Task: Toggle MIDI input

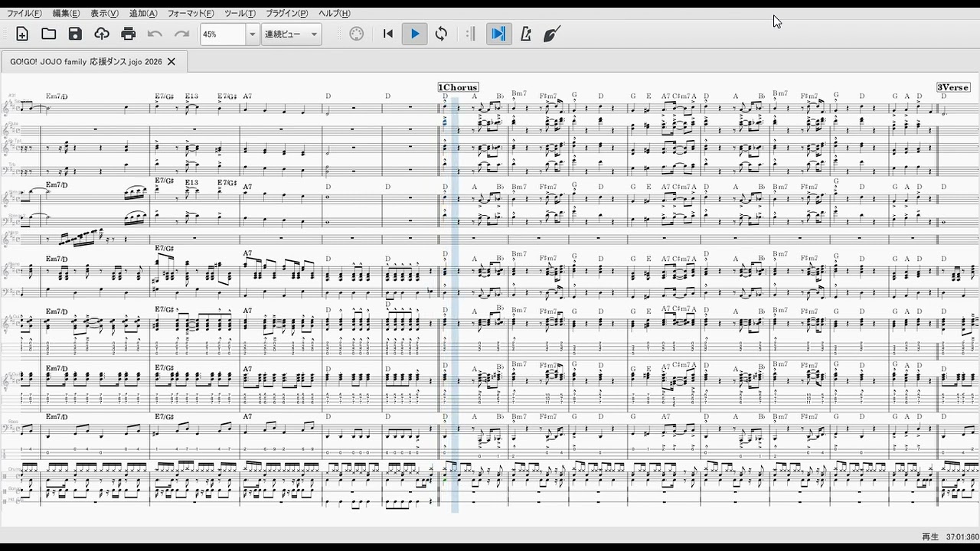Action: point(357,34)
